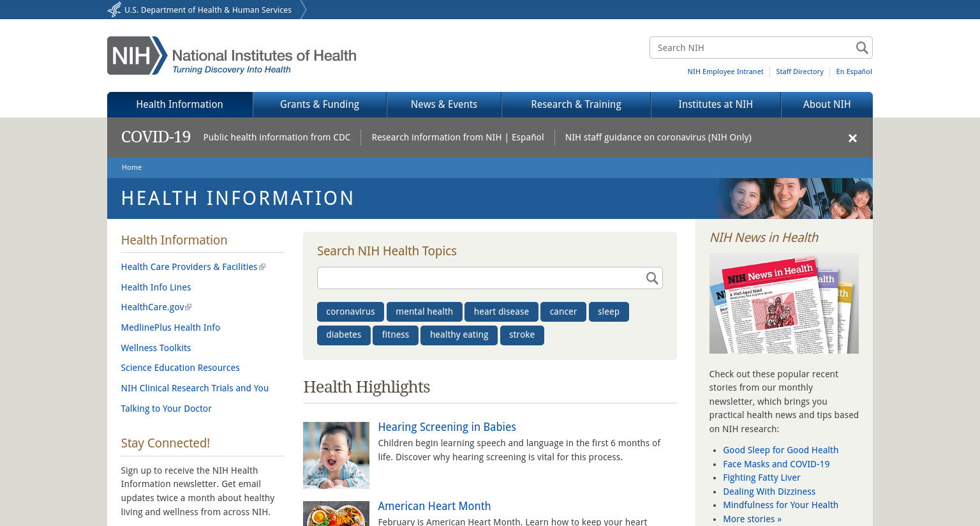This screenshot has width=980, height=526.
Task: Click the baby photo thumbnail
Action: [336, 455]
